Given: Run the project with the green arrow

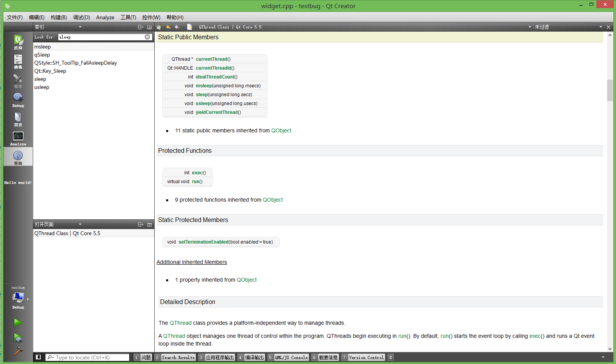Looking at the screenshot, I should (x=18, y=322).
